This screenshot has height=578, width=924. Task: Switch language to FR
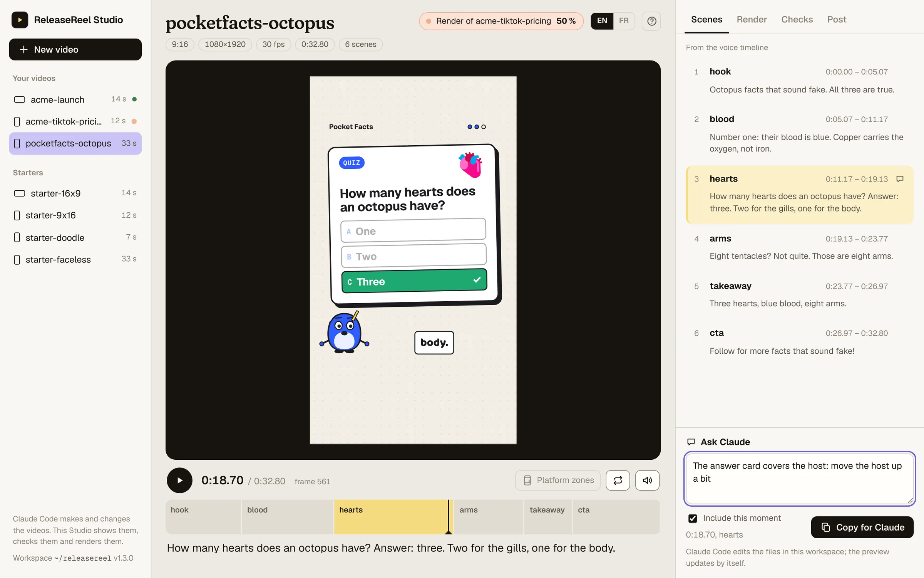coord(624,21)
